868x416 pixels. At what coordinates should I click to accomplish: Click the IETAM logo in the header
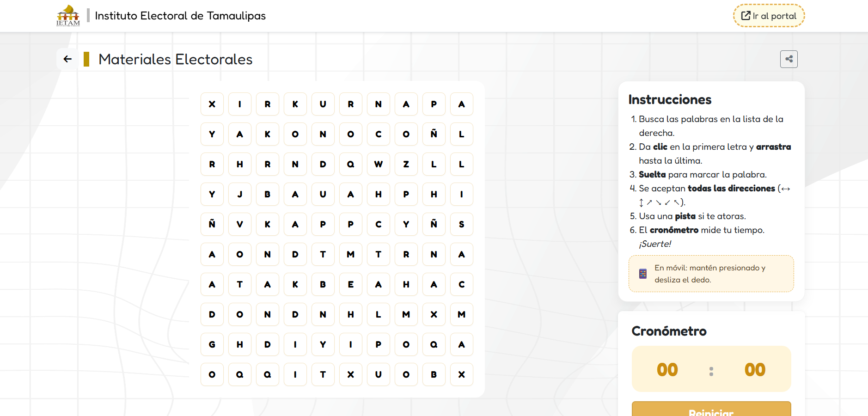[68, 16]
